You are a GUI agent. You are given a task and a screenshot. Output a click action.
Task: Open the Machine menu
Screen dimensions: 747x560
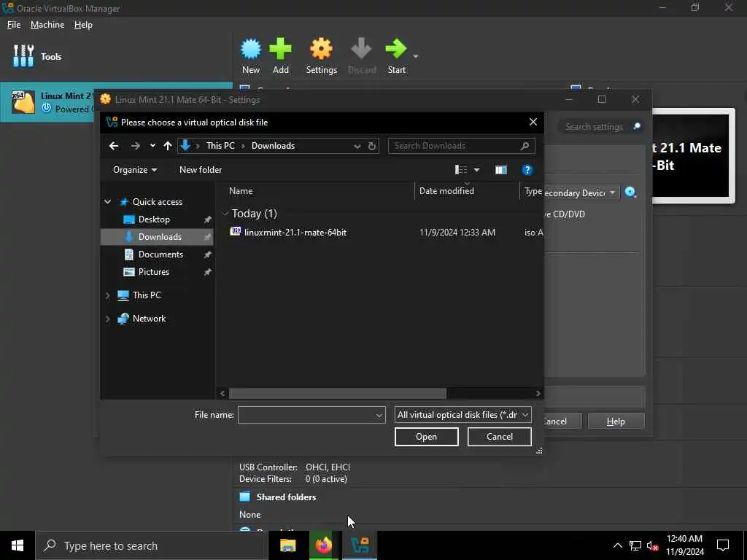tap(47, 25)
